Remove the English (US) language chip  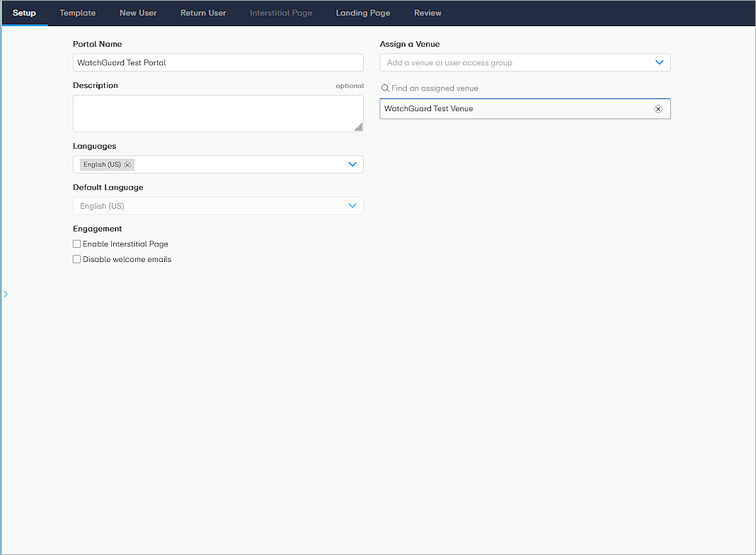coord(127,164)
